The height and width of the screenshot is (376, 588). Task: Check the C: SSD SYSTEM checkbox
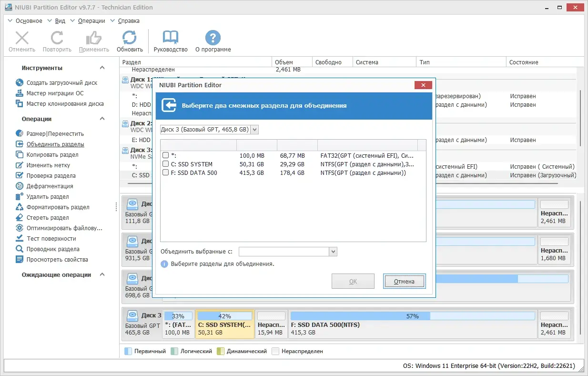tap(165, 164)
